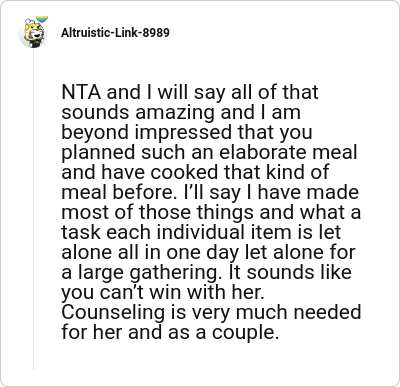Click the line "task each individual item is let"
The width and height of the screenshot is (400, 387).
[x=201, y=232]
